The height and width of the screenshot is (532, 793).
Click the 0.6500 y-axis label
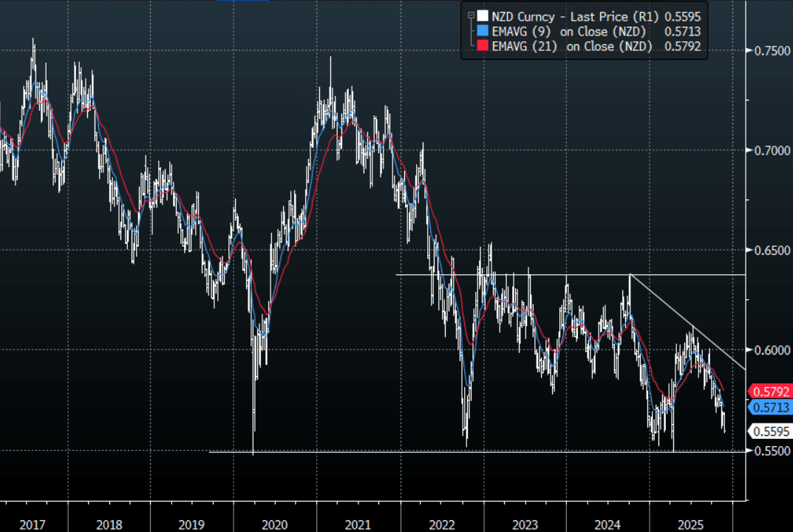[772, 250]
